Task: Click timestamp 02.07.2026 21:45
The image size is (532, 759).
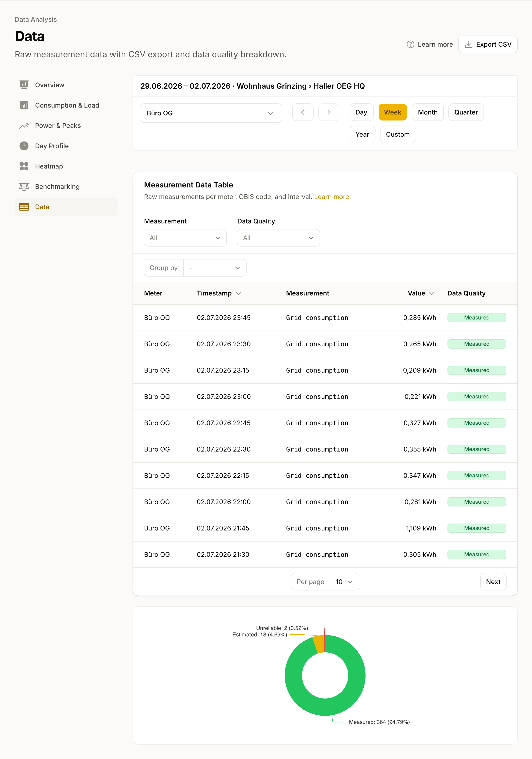Action: 223,528
